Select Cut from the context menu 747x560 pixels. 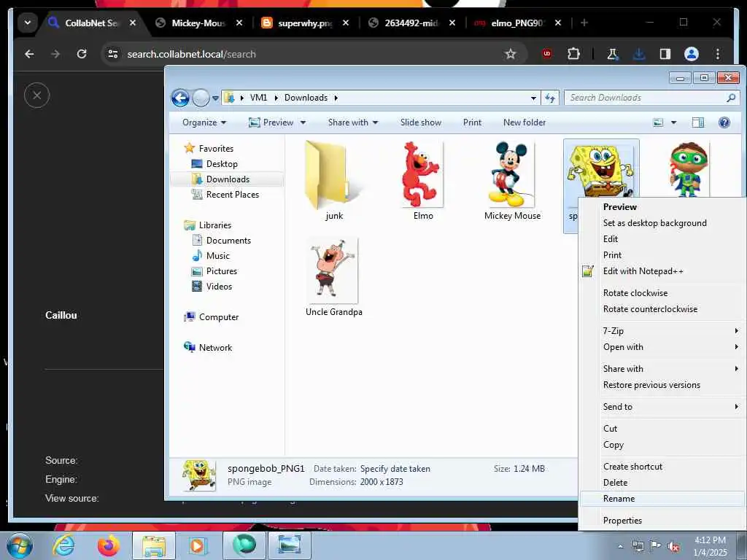tap(662, 429)
